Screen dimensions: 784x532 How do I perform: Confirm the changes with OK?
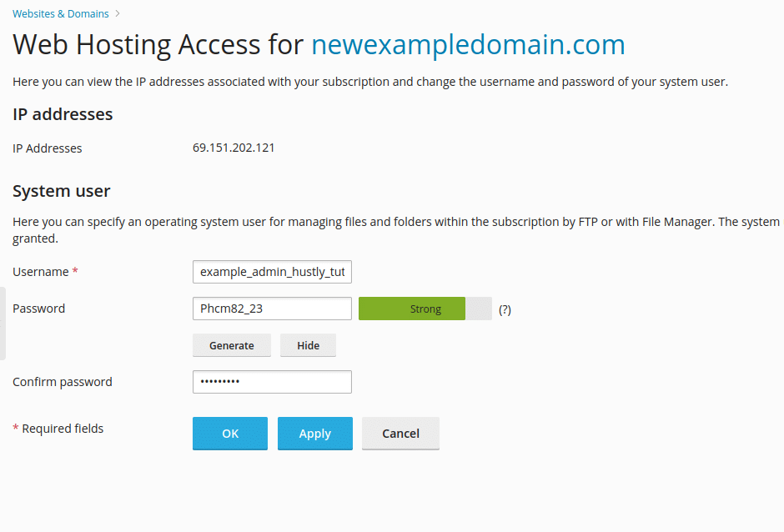click(229, 433)
